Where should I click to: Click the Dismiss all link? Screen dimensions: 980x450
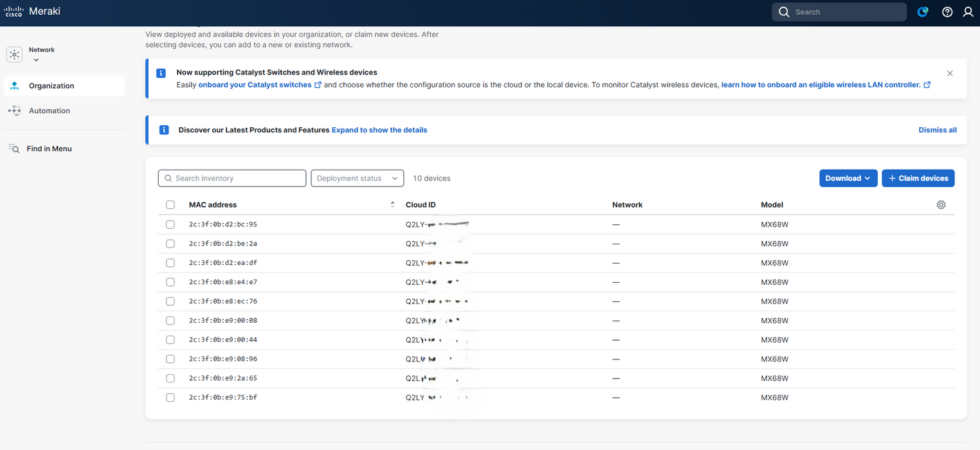(x=937, y=130)
